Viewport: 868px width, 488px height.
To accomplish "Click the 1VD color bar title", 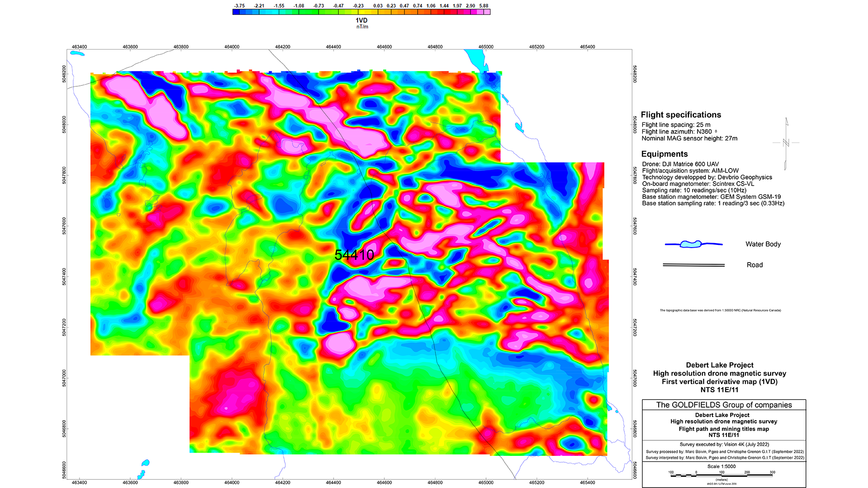I will 361,20.
